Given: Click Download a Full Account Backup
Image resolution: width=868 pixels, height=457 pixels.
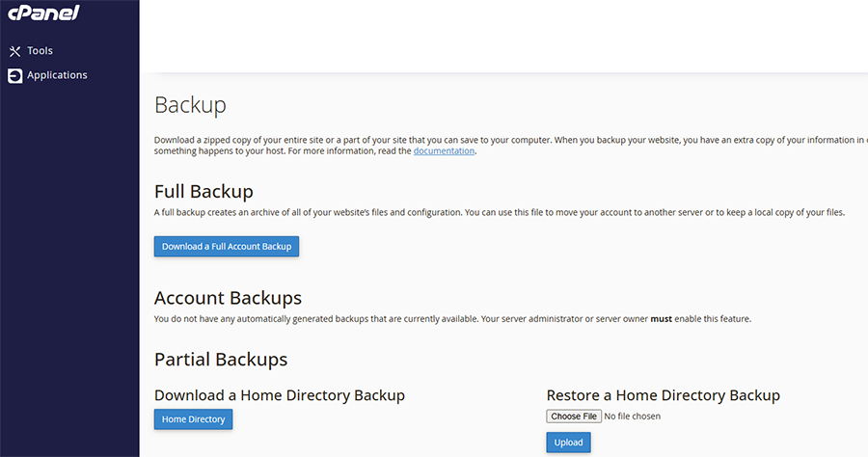Looking at the screenshot, I should [x=227, y=247].
